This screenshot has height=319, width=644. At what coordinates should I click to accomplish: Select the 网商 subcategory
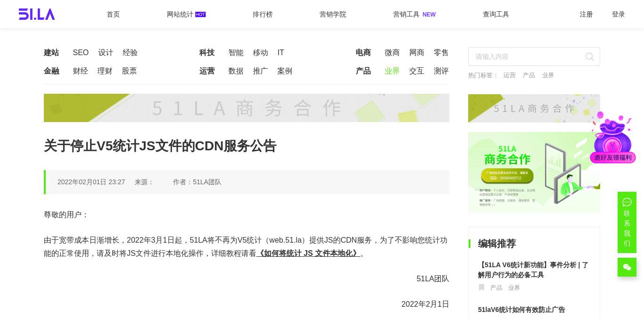pyautogui.click(x=417, y=53)
